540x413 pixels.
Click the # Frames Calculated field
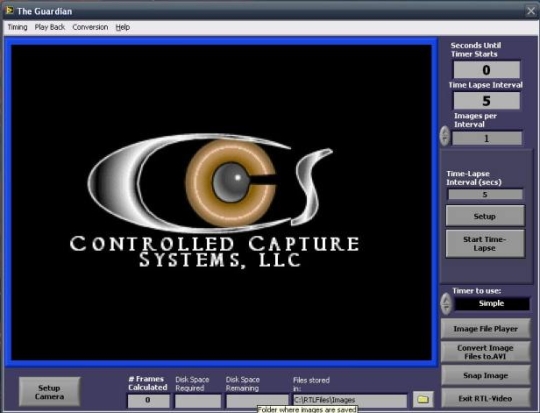click(148, 401)
